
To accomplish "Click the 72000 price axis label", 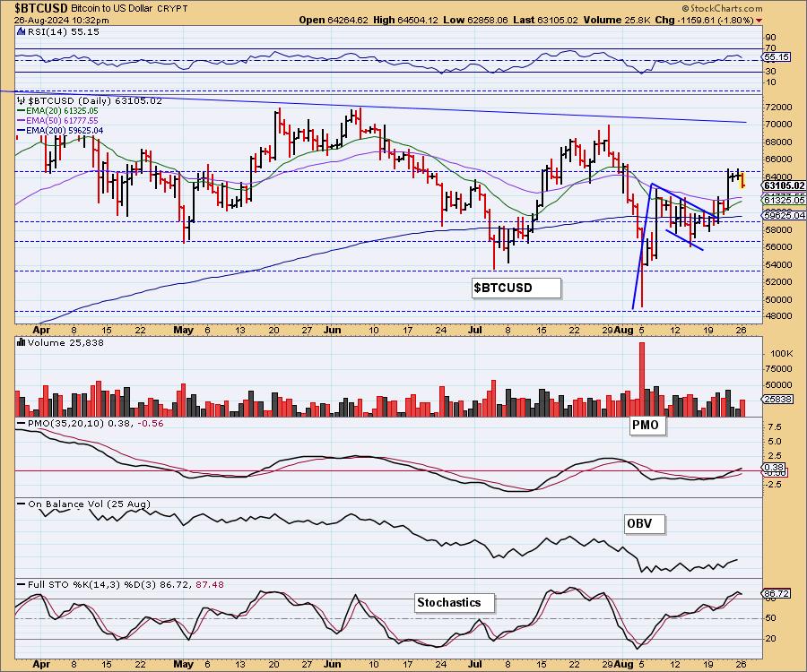I will tap(778, 108).
